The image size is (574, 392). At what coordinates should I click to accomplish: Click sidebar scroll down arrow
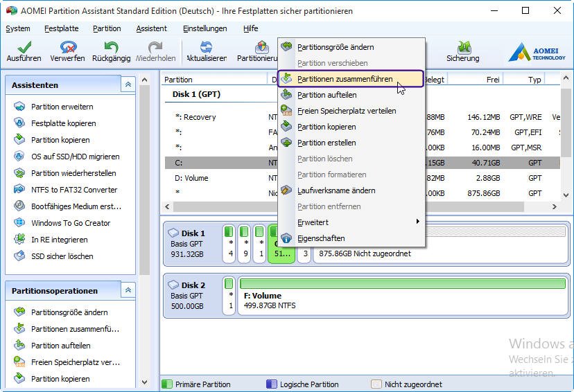coord(145,382)
